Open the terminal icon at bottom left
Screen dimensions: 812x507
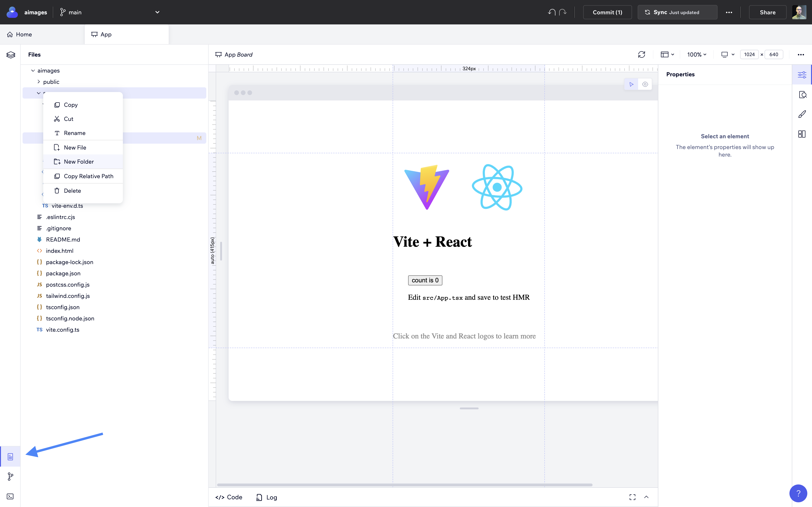click(x=10, y=496)
